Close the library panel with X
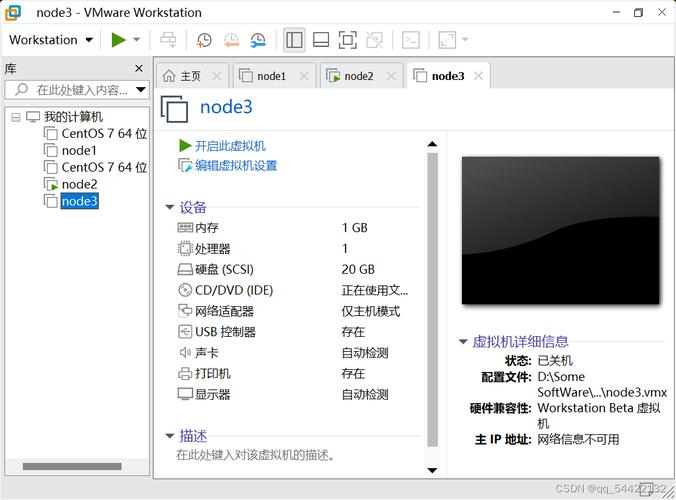Image resolution: width=676 pixels, height=500 pixels. [139, 69]
